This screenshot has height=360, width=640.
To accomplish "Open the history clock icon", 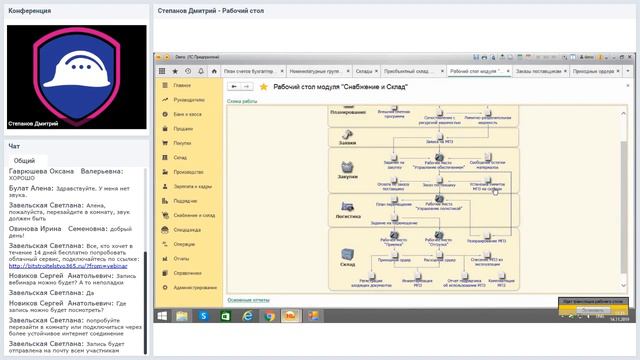I will point(188,71).
